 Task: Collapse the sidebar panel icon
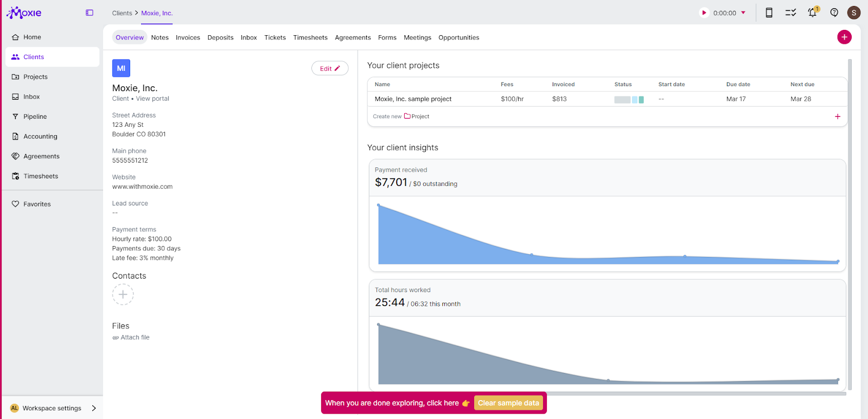click(x=90, y=12)
